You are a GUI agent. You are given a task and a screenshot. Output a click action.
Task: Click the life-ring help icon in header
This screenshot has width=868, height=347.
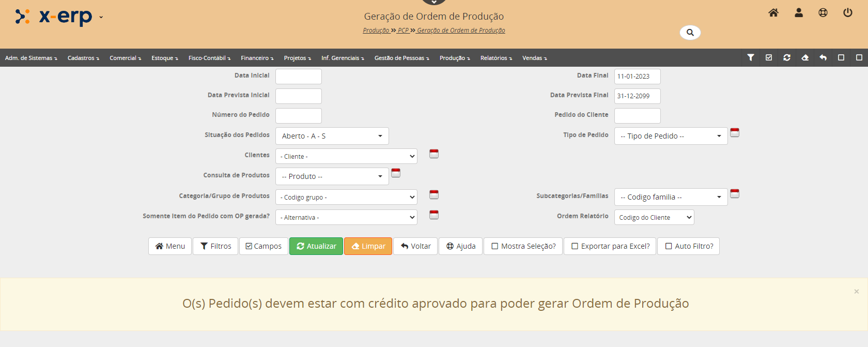coord(823,13)
